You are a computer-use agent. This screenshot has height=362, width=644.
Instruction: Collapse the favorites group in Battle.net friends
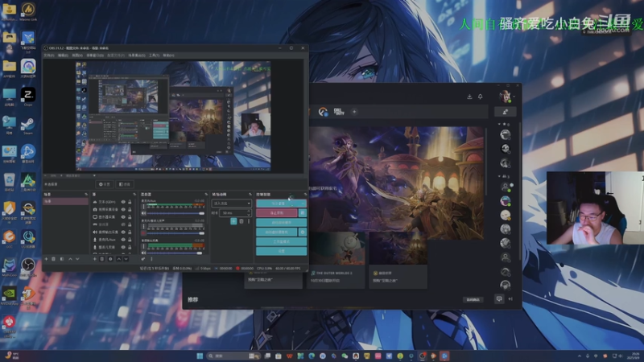(499, 124)
